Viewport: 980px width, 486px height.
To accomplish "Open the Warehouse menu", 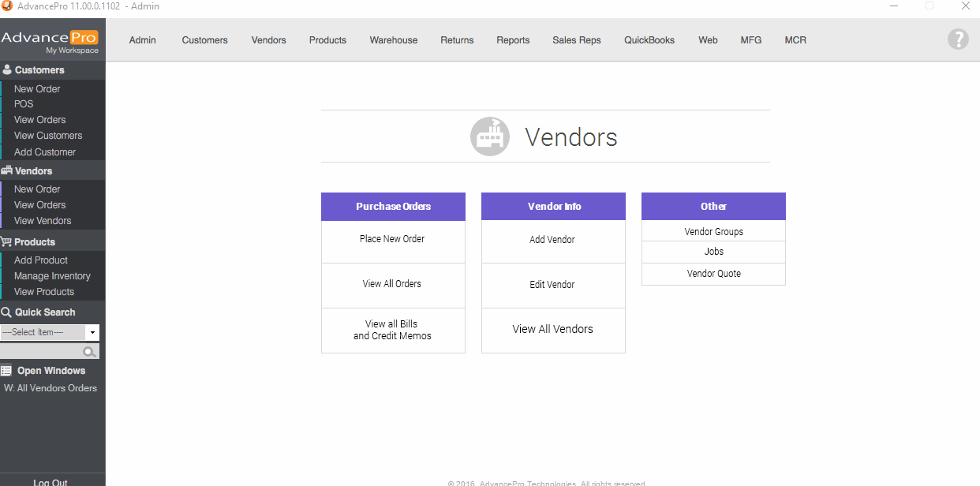I will [x=393, y=40].
